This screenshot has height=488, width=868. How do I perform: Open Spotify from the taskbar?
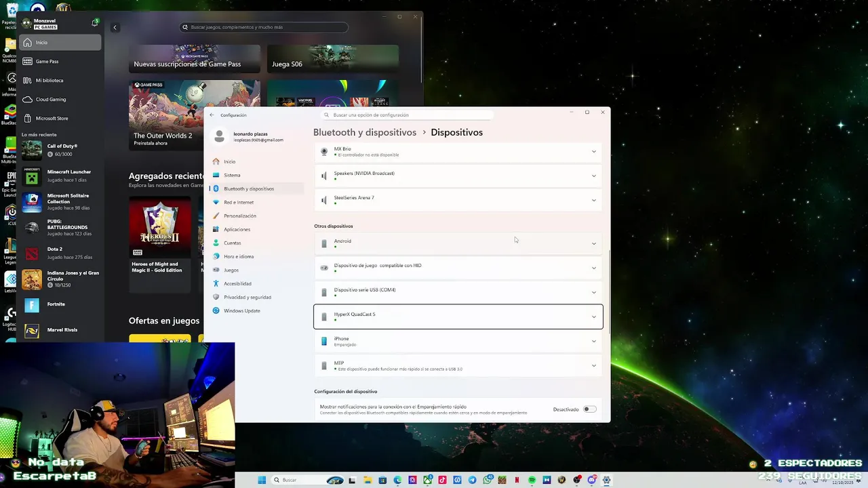[x=532, y=480]
